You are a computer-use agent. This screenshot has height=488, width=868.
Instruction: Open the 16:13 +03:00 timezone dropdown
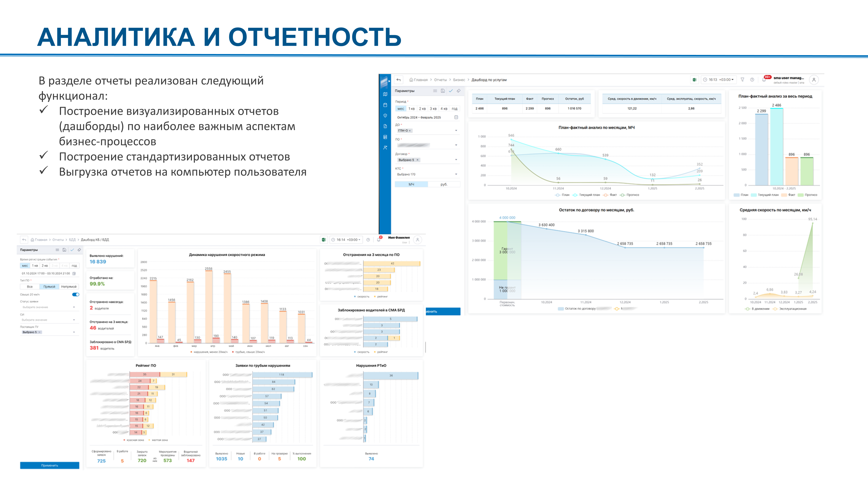719,80
